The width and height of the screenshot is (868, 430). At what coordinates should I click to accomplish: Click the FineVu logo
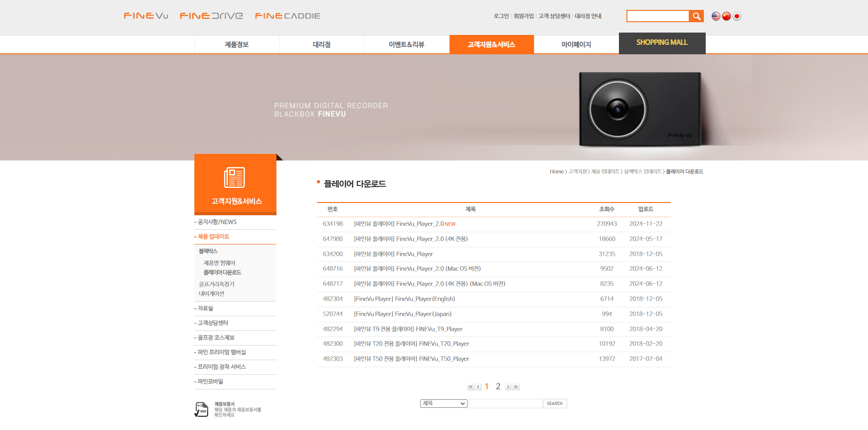pos(146,16)
